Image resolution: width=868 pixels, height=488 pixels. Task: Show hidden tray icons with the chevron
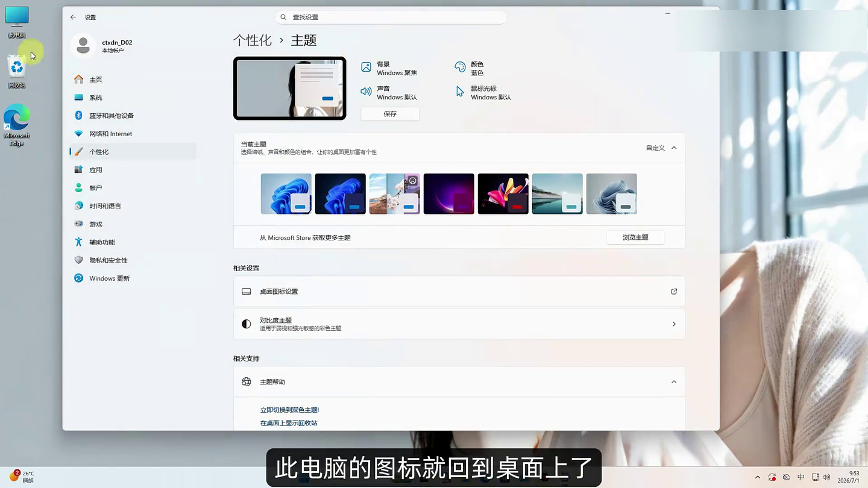pyautogui.click(x=758, y=477)
